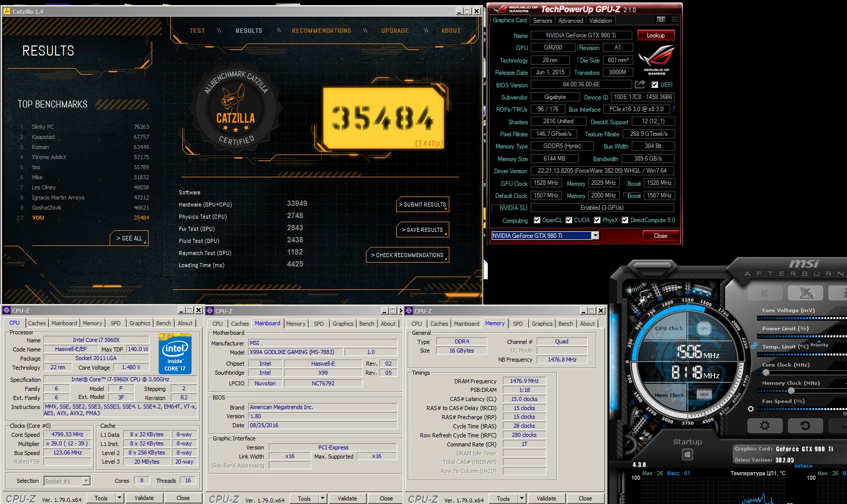Toggle the DirectCompute 5.0 checkbox
Viewport: 847px width, 504px height.
(x=625, y=220)
